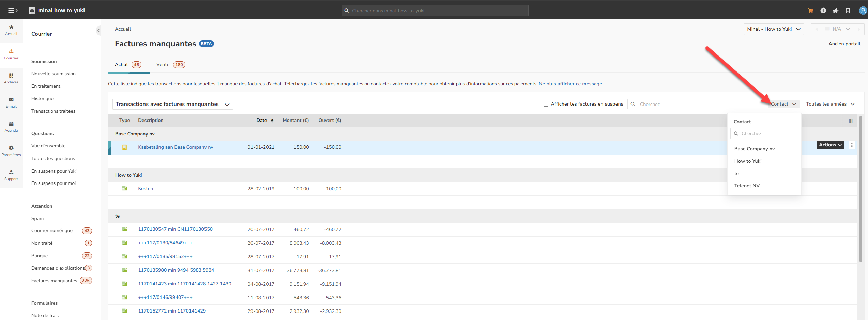Open Nouvelle soumission in the side panel
This screenshot has width=868, height=320.
(x=54, y=74)
